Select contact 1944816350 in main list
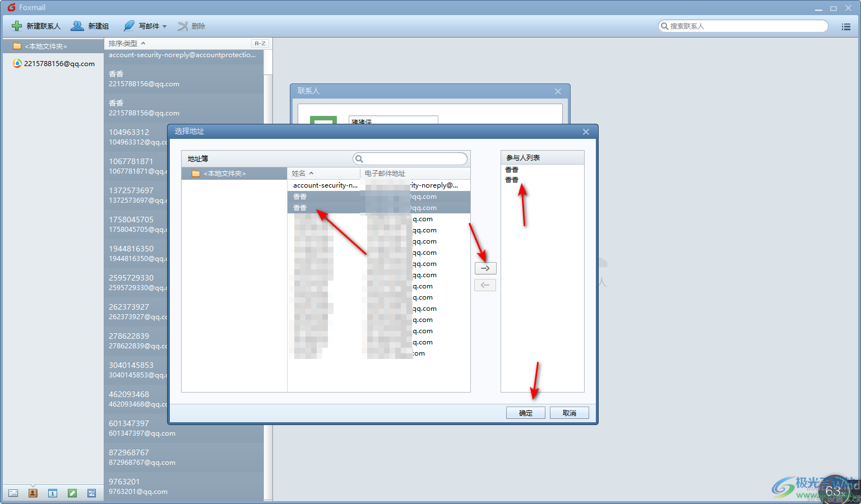The image size is (861, 504). 136,253
